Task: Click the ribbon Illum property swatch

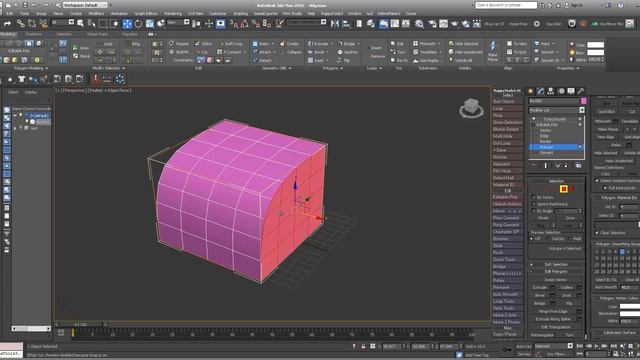Action: click(595, 53)
